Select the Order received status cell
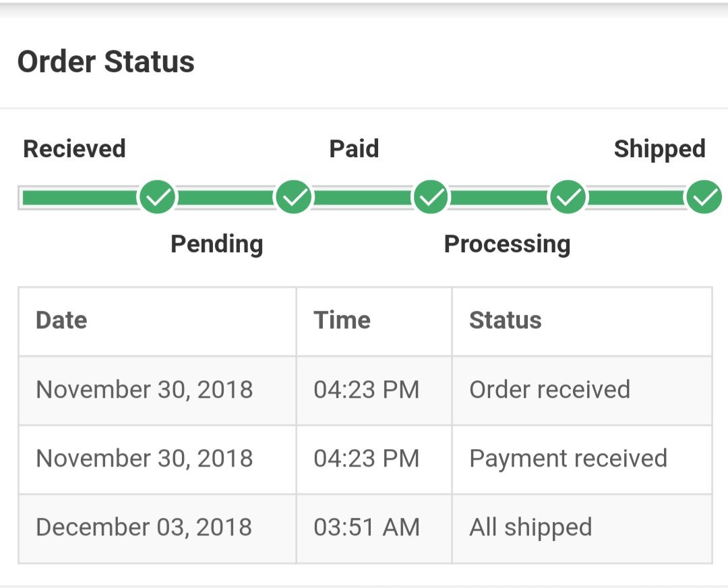The image size is (728, 588). 549,390
